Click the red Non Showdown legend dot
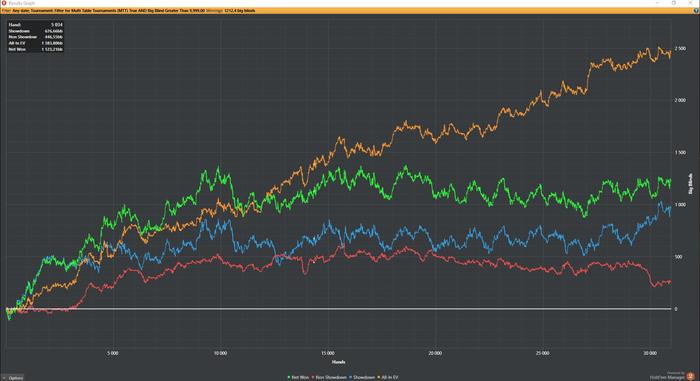 pyautogui.click(x=313, y=377)
